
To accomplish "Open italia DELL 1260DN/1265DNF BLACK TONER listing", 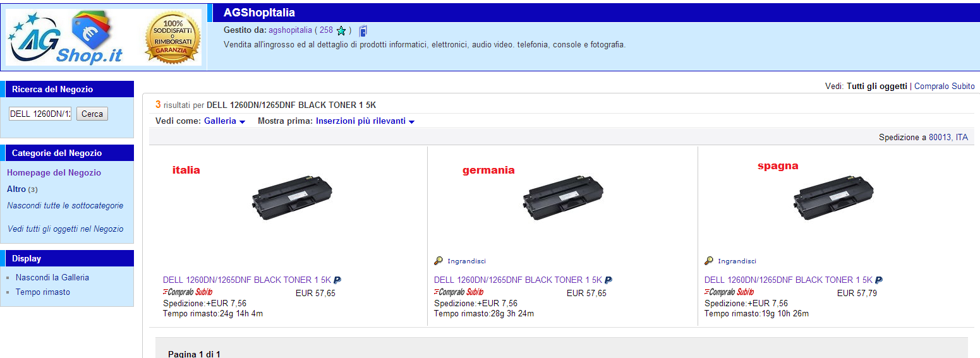I will click(247, 280).
